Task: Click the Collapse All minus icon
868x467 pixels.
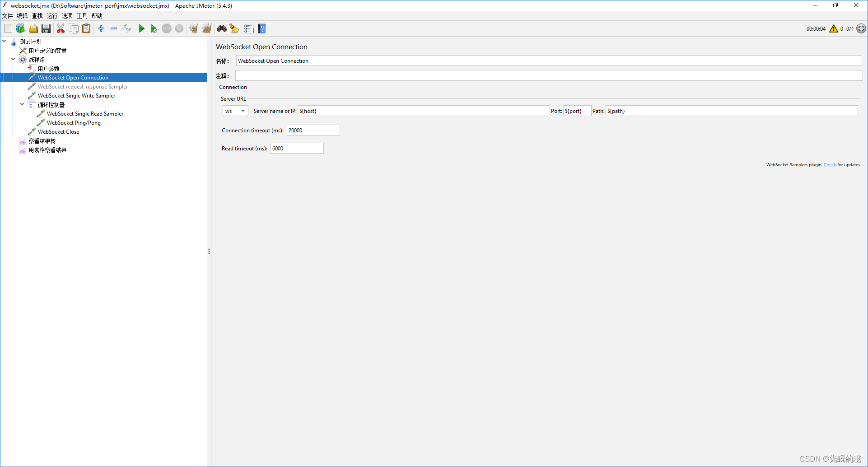Action: [x=114, y=28]
